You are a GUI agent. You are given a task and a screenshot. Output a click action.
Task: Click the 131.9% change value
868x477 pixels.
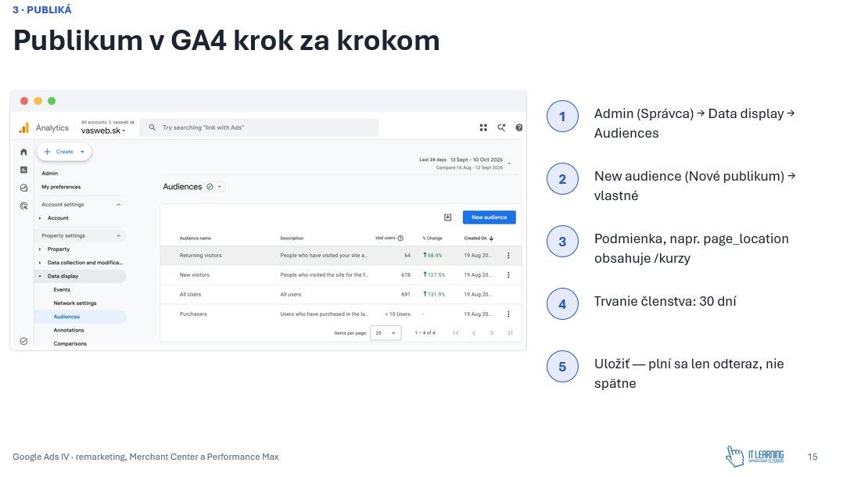click(434, 294)
